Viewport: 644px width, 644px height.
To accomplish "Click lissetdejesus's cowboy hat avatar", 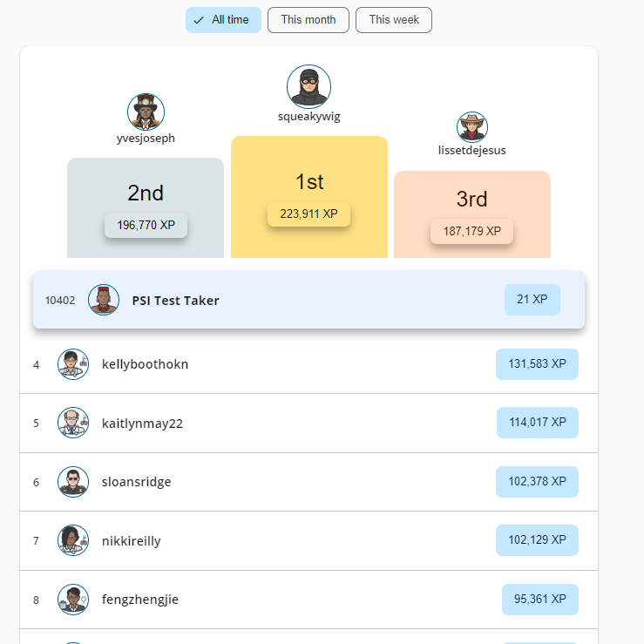I will pos(471,127).
